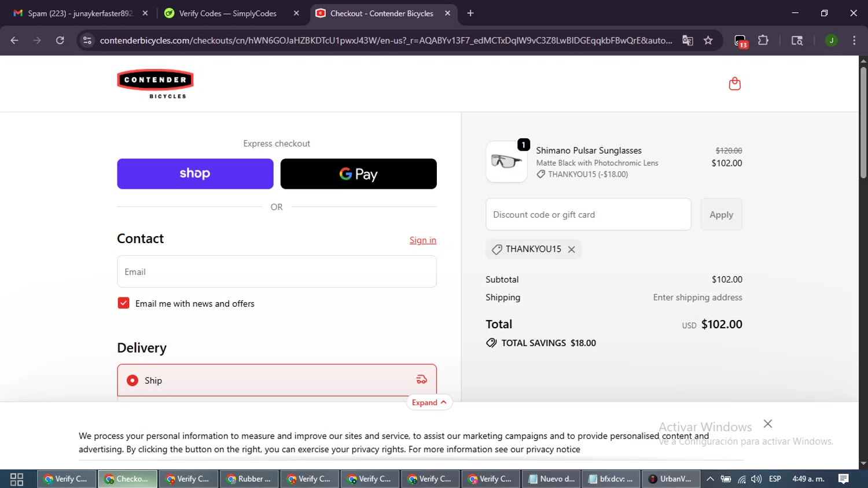Click the browser address bar URL
868x488 pixels.
click(x=386, y=41)
